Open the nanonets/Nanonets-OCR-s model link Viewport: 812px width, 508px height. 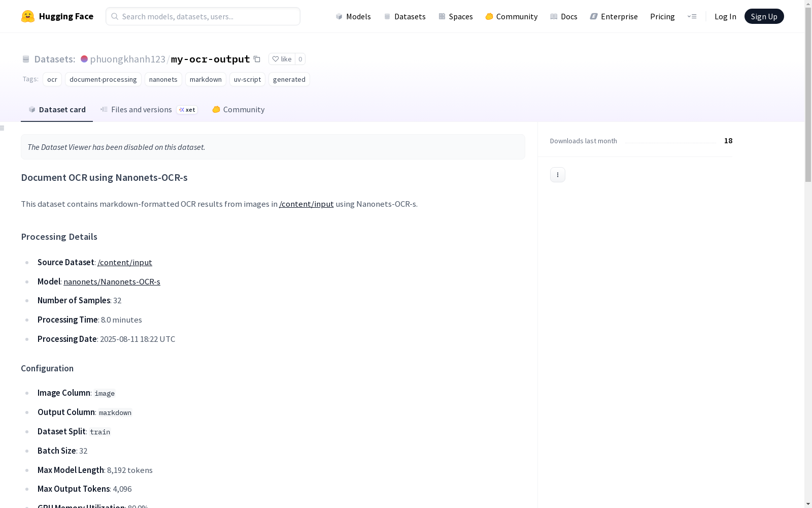(x=112, y=282)
